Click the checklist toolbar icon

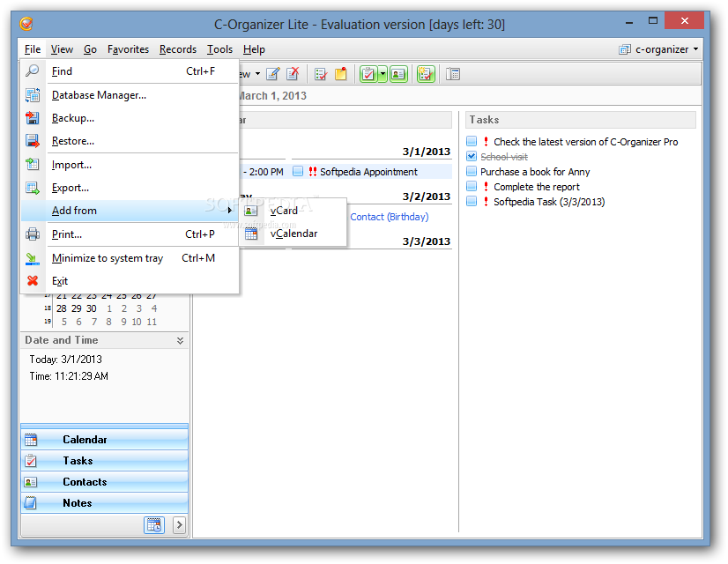click(x=320, y=74)
